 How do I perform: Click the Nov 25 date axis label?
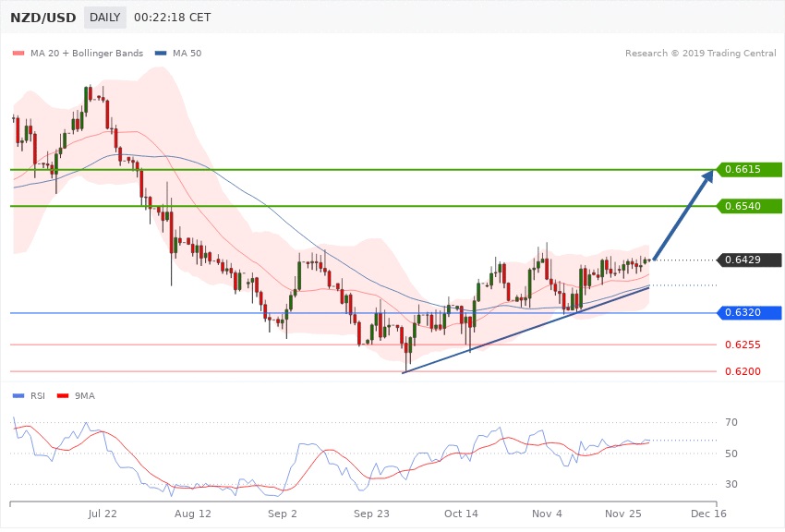pos(622,514)
